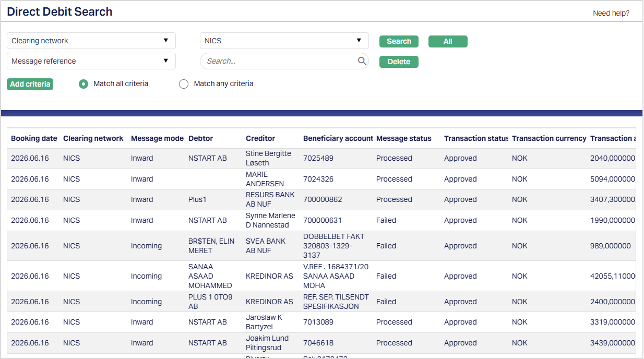Click amount 2400,000000 cell
Viewport: 644px width, 359px height.
(613, 302)
